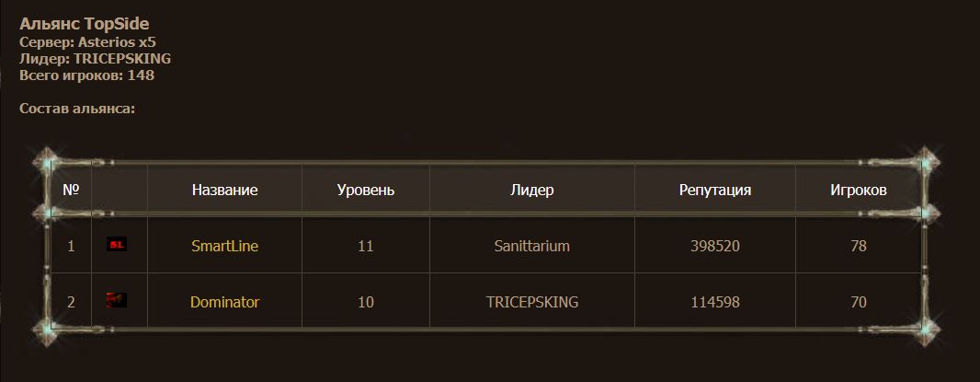Click the Лидер column header
This screenshot has height=382, width=980.
531,191
